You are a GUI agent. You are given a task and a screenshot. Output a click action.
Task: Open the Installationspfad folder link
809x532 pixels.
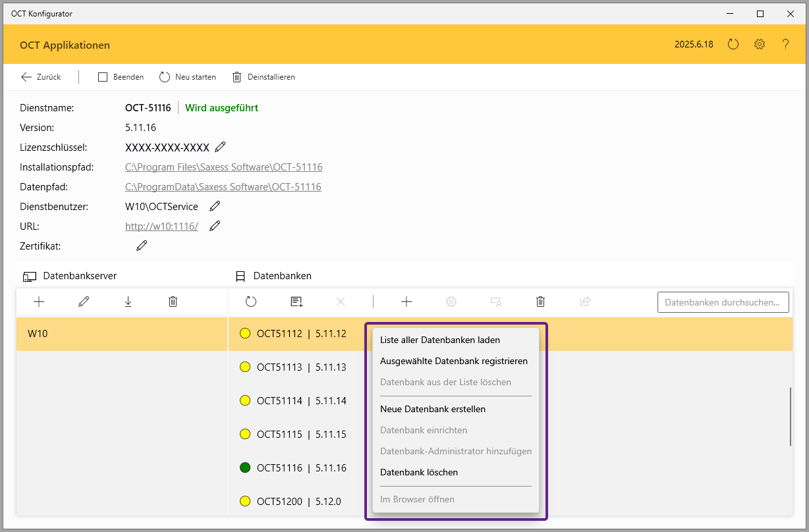click(x=223, y=167)
